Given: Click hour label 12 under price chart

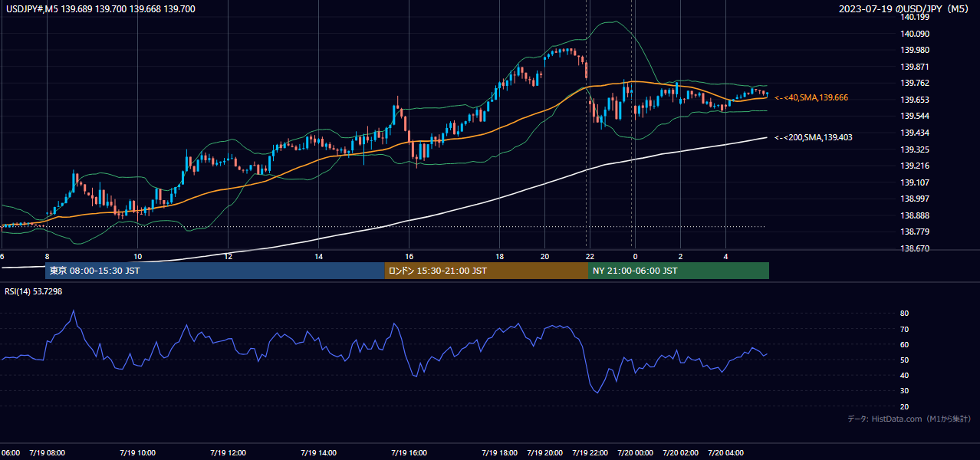Looking at the screenshot, I should pos(228,256).
